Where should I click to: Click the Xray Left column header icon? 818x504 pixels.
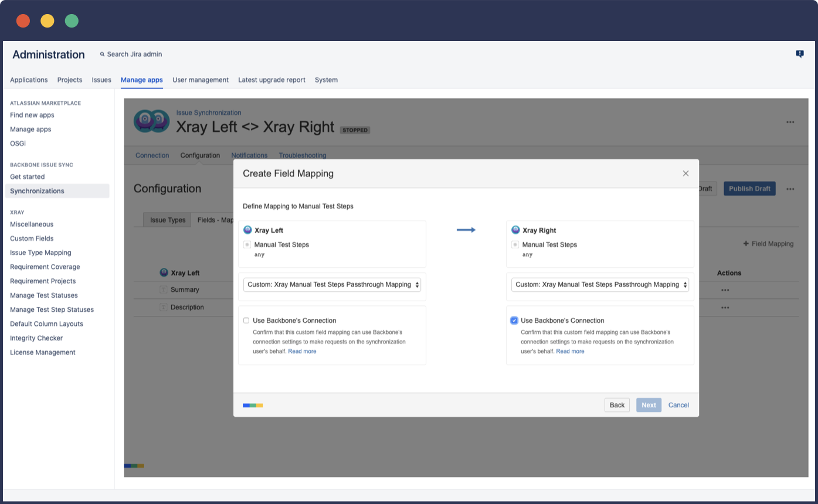click(x=164, y=273)
